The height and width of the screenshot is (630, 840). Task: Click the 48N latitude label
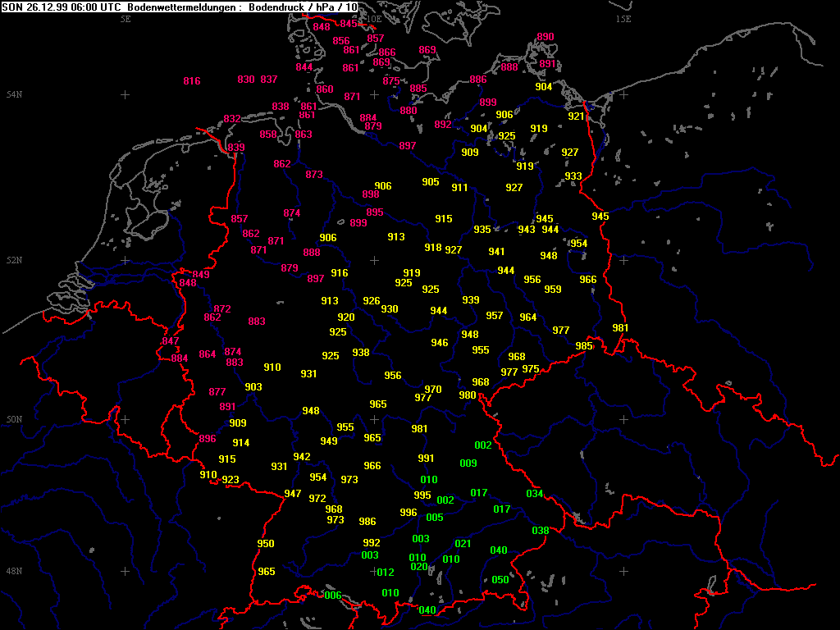[14, 571]
